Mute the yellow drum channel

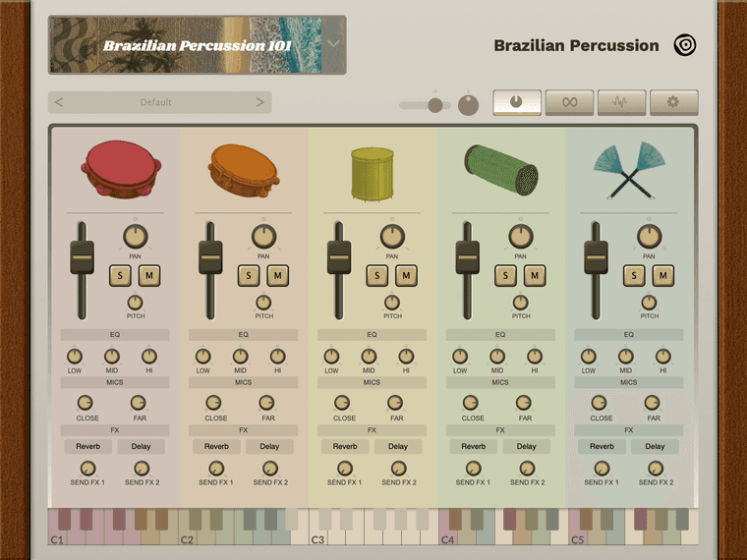[406, 275]
